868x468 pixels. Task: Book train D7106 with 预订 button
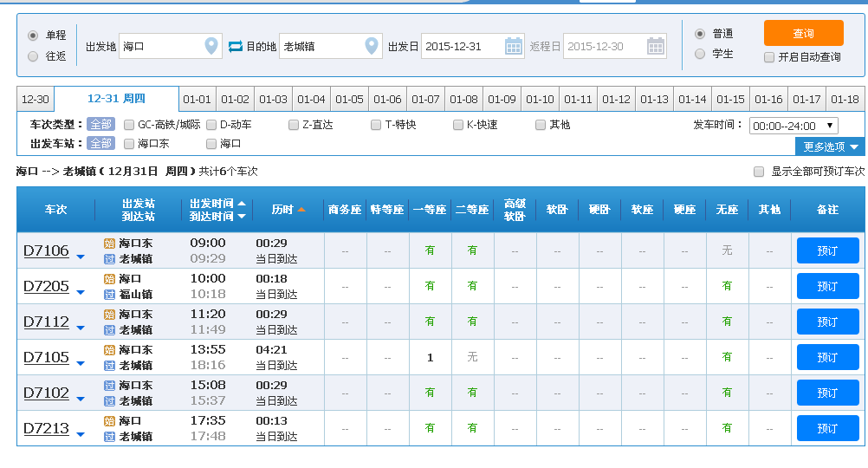point(827,250)
